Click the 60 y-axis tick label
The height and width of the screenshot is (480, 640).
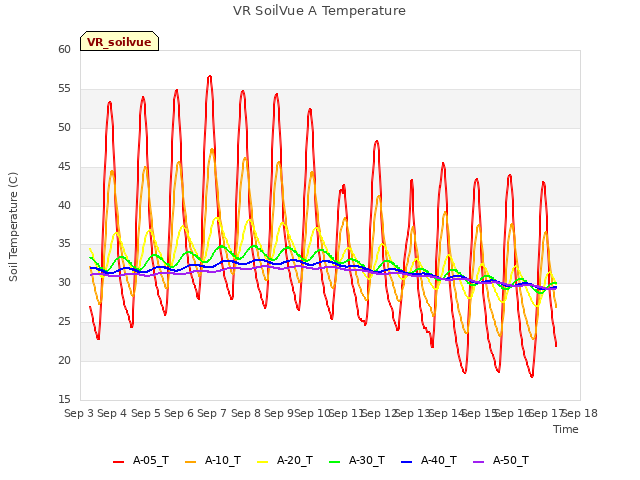click(x=64, y=49)
